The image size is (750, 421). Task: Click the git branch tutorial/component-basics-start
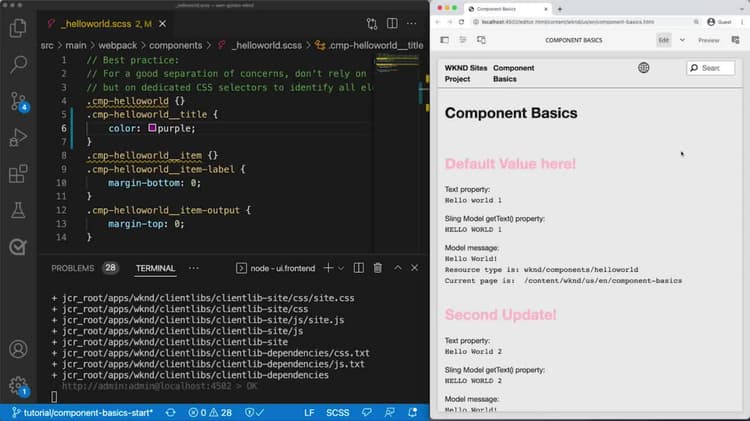[82, 412]
